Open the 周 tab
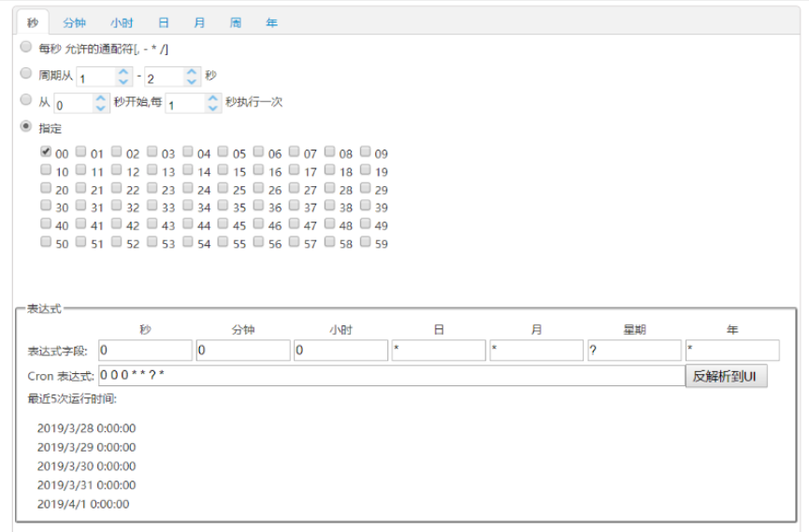 (236, 22)
